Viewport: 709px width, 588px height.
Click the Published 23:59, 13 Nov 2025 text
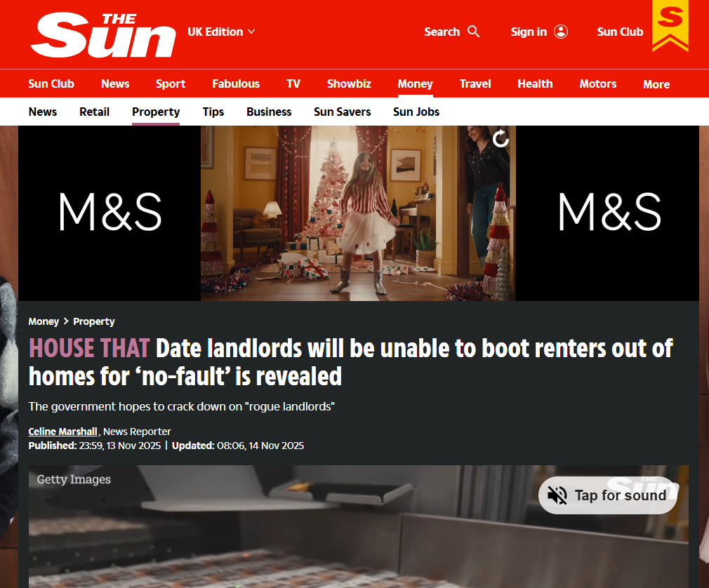tap(95, 446)
